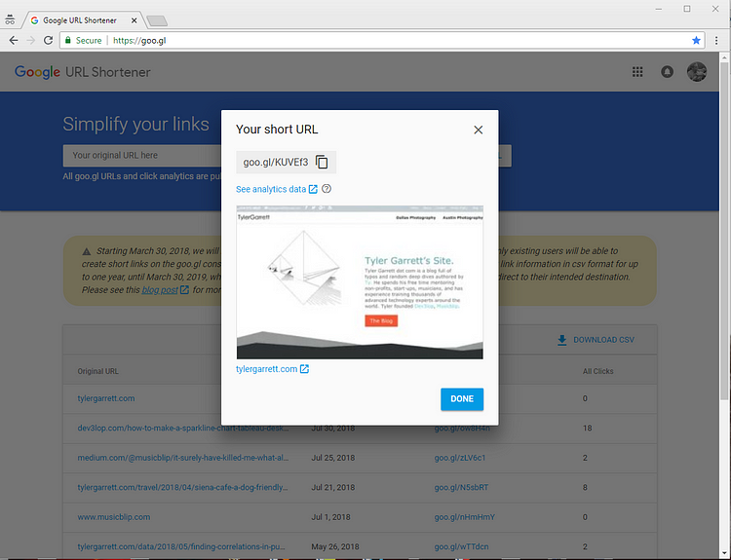731x560 pixels.
Task: Click the All Clicks column header
Action: coord(597,371)
